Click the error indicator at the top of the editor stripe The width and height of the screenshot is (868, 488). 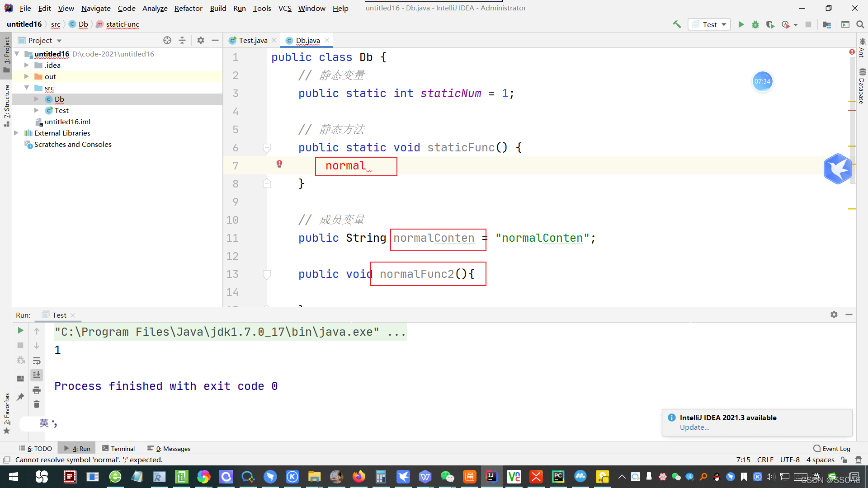coord(852,52)
